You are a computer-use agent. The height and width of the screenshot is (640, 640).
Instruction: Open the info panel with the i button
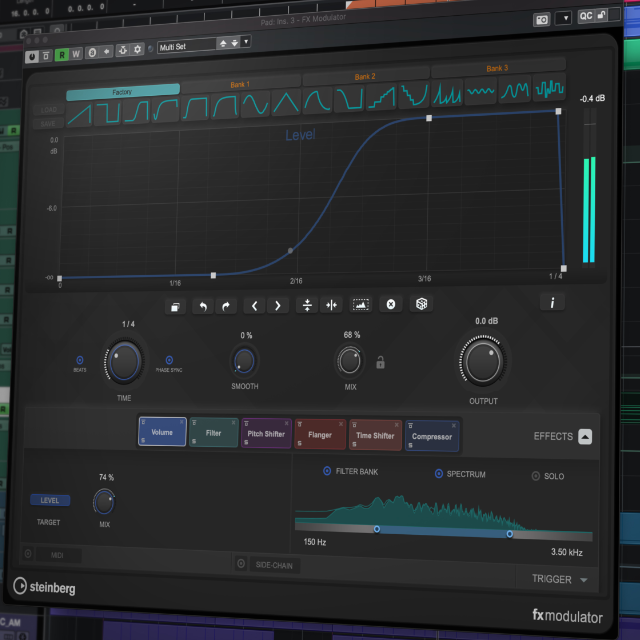(x=553, y=301)
